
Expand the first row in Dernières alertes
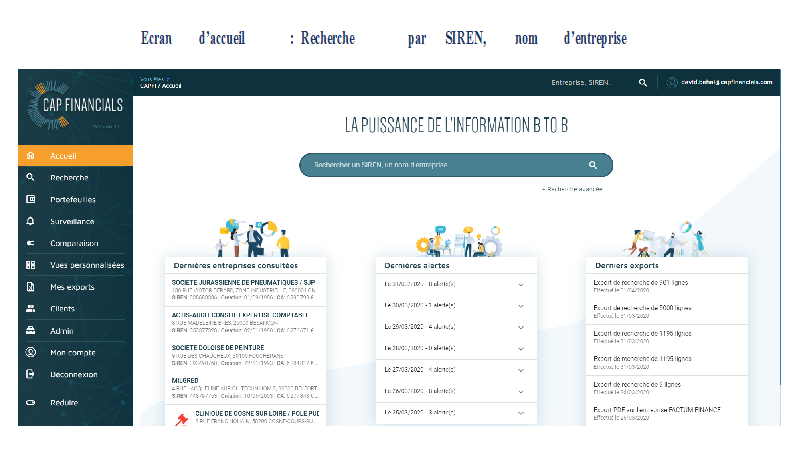click(521, 284)
